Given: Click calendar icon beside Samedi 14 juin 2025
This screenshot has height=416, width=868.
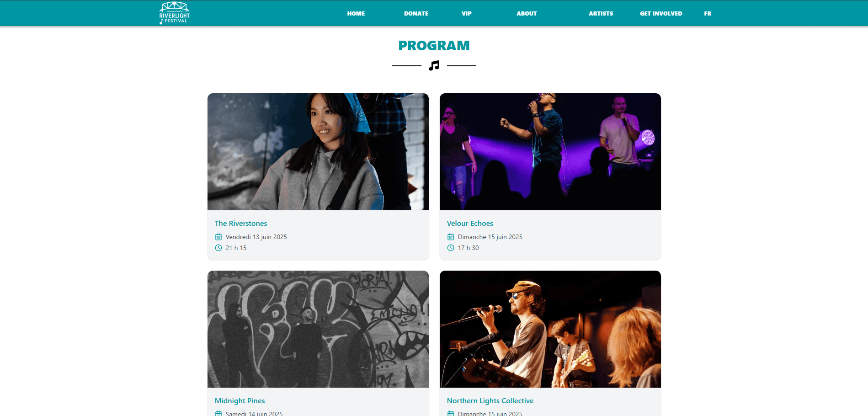Looking at the screenshot, I should tap(218, 413).
